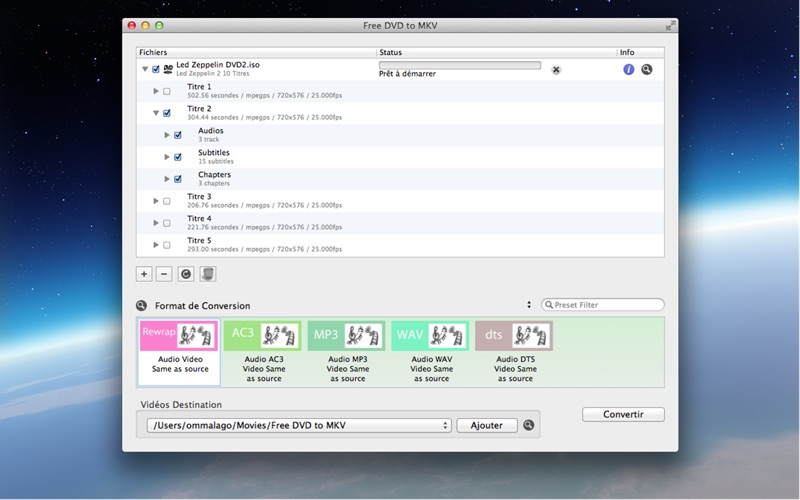Viewport: 800px width, 500px height.
Task: Open the preset category stepper arrows
Action: coord(529,305)
